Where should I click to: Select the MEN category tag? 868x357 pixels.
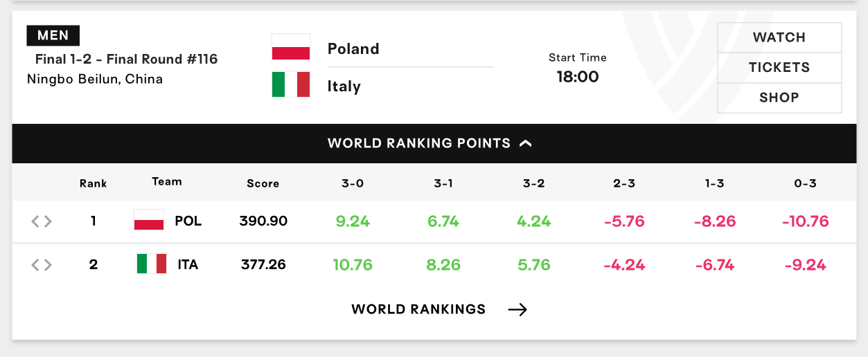(x=53, y=35)
